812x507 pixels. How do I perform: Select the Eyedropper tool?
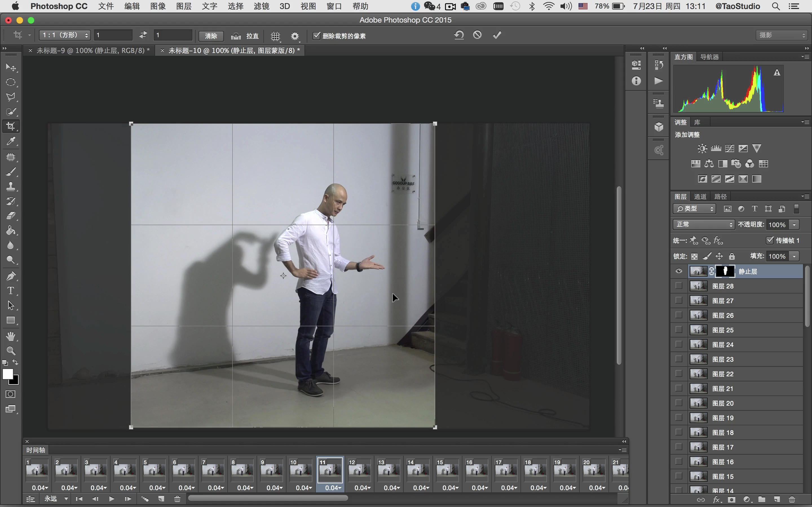point(11,141)
